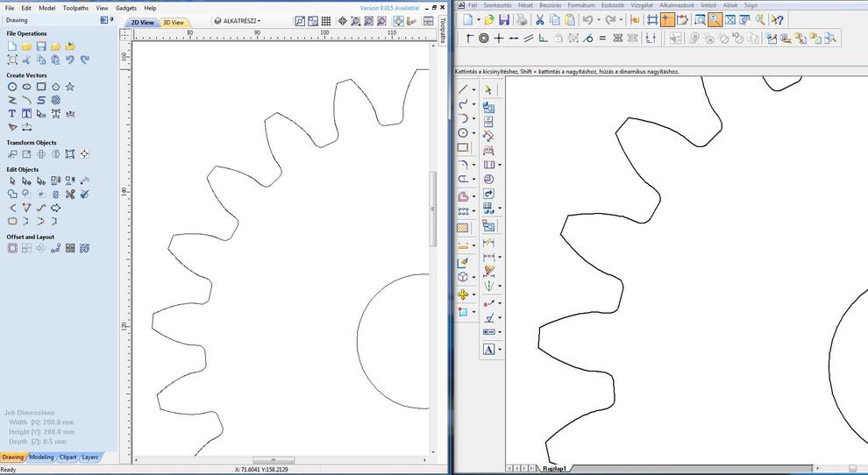Viewport: 868px width, 475px height.
Task: Toggle the highlighted zoom magnifier in CAD toolbar
Action: tap(715, 20)
